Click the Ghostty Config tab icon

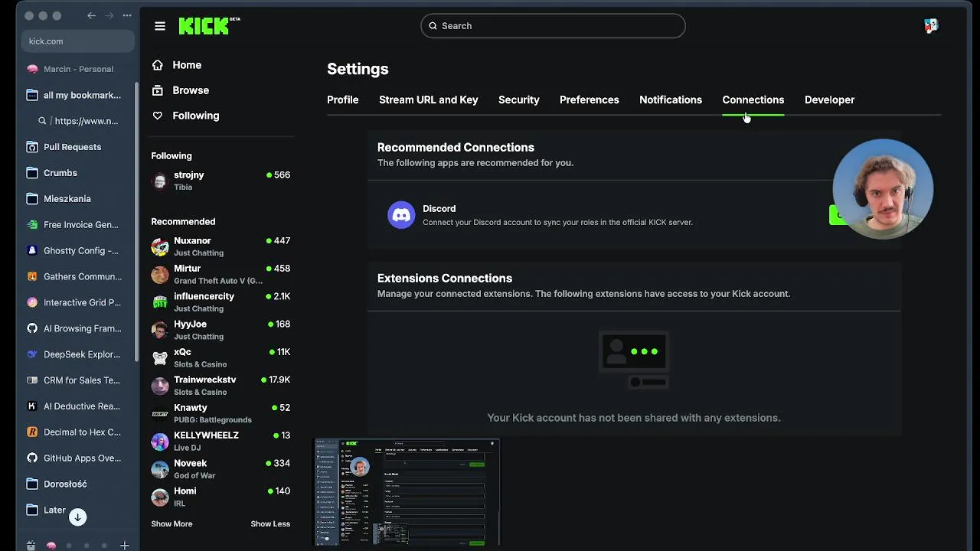32,250
